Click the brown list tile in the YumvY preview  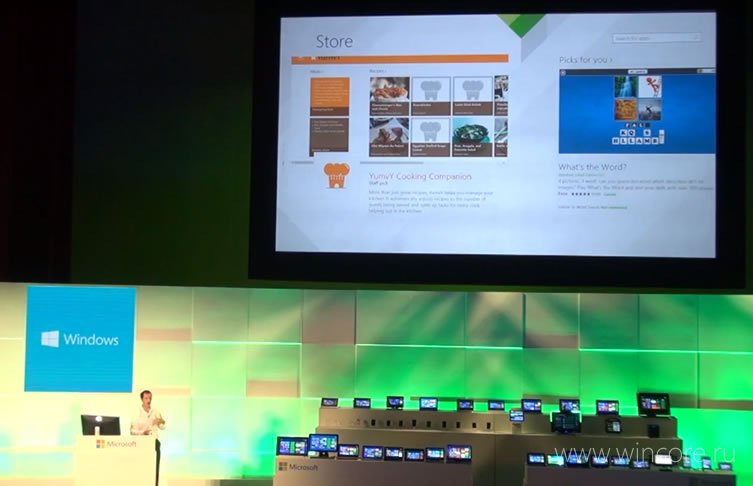(x=329, y=136)
